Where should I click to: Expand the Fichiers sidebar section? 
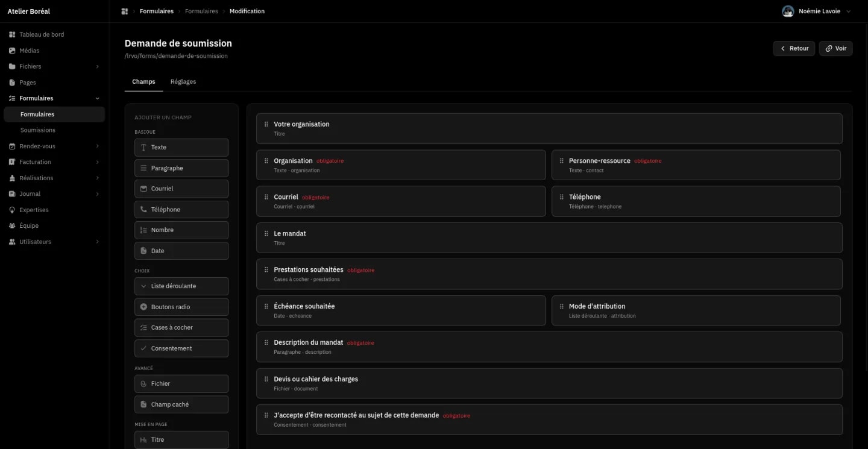pyautogui.click(x=98, y=66)
